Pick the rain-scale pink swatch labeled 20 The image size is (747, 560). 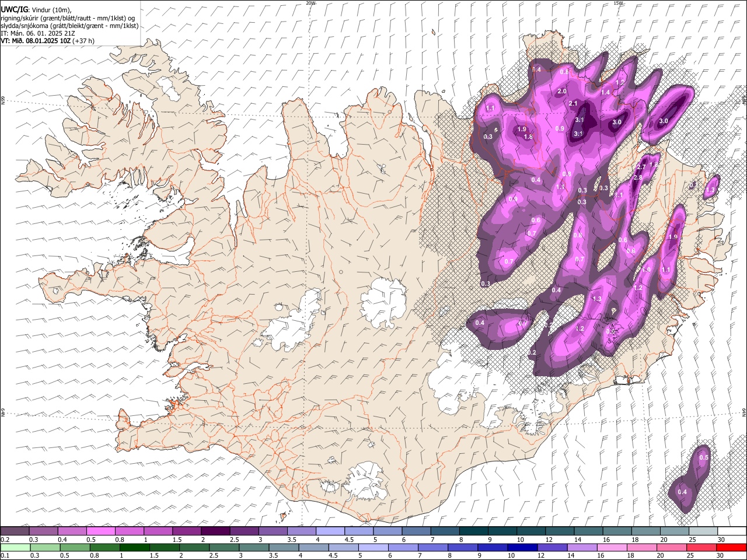[671, 547]
